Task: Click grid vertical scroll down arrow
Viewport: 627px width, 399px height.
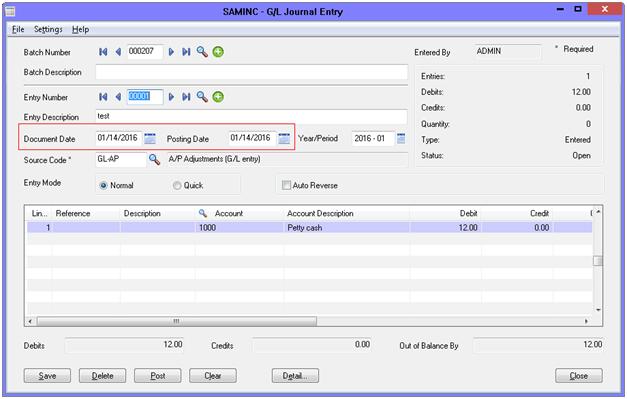Action: coord(598,310)
